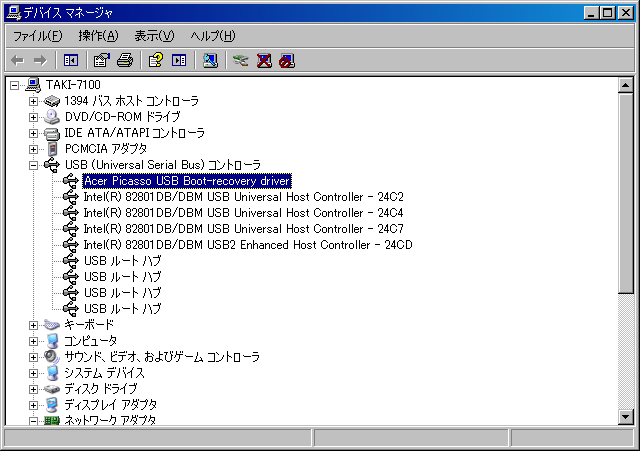Select Intel 82801DB/DBM Host Controller 24C2

[x=244, y=197]
